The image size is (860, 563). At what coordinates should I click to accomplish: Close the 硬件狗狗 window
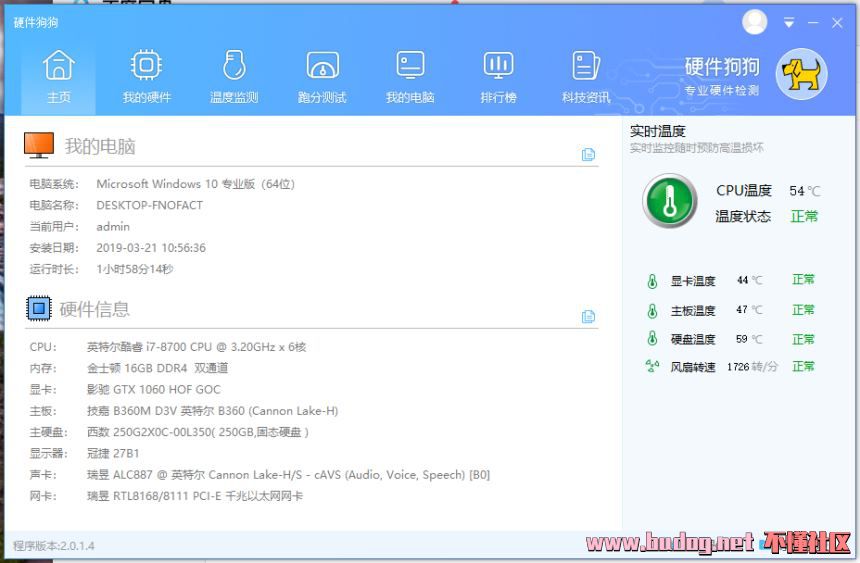coord(837,22)
